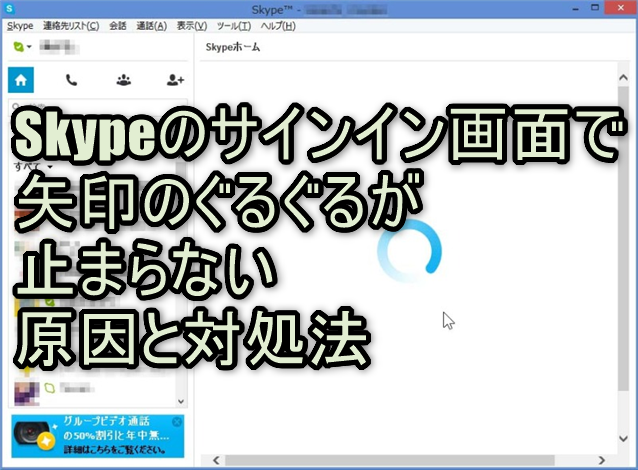Minimize the Skype window
The height and width of the screenshot is (470, 638).
pos(575,8)
